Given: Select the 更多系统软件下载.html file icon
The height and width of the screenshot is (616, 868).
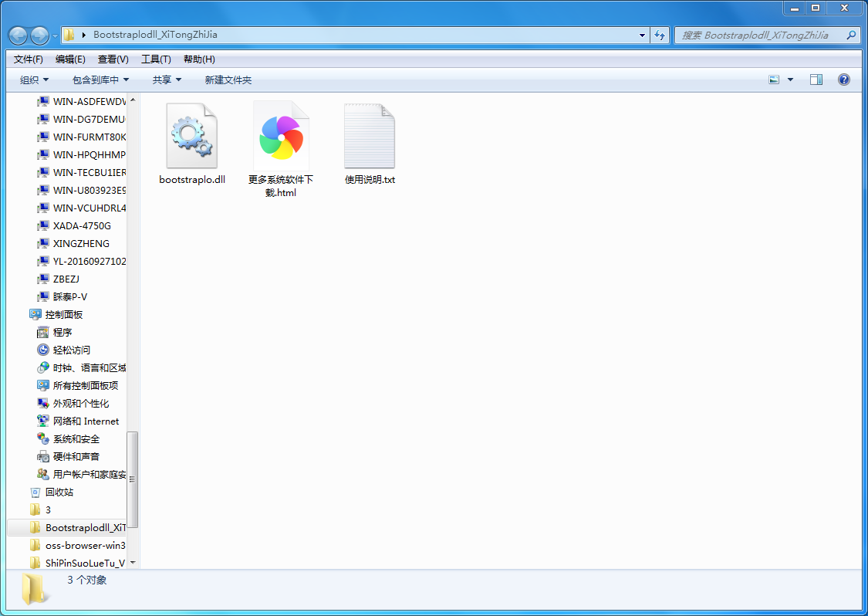Looking at the screenshot, I should coord(281,136).
